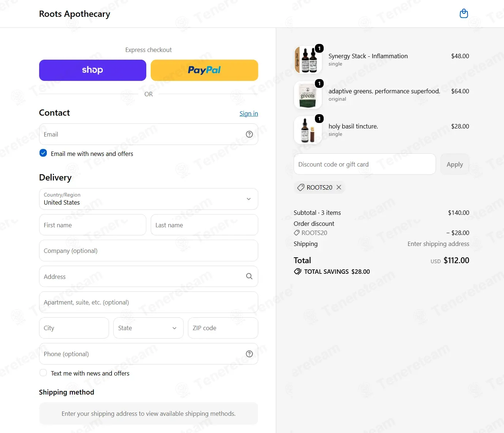The width and height of the screenshot is (504, 433).
Task: Open the shopping bag cart icon
Action: [464, 14]
